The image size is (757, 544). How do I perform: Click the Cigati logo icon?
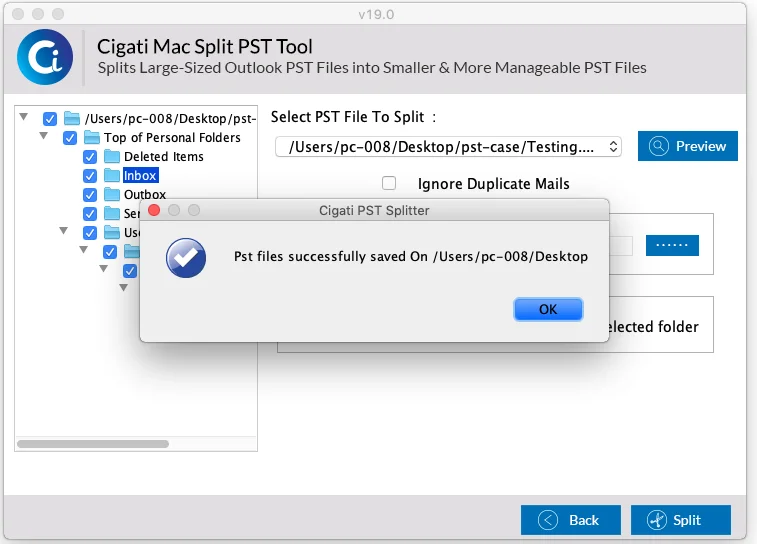(45, 57)
